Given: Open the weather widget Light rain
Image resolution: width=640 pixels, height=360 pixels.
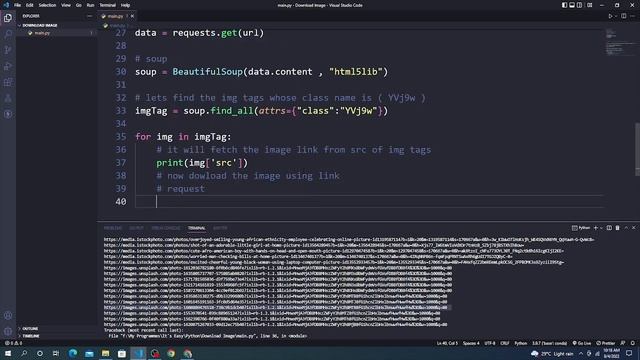Looking at the screenshot, I should (x=552, y=353).
